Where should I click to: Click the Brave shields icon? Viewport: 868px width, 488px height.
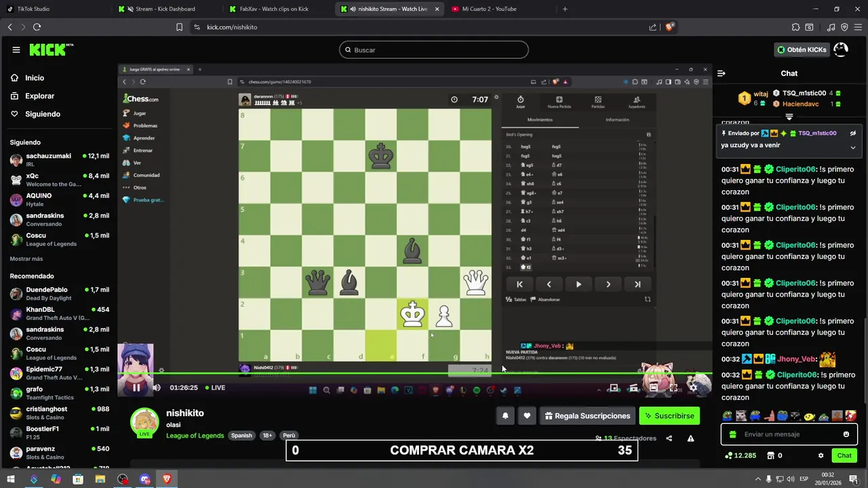click(x=669, y=27)
